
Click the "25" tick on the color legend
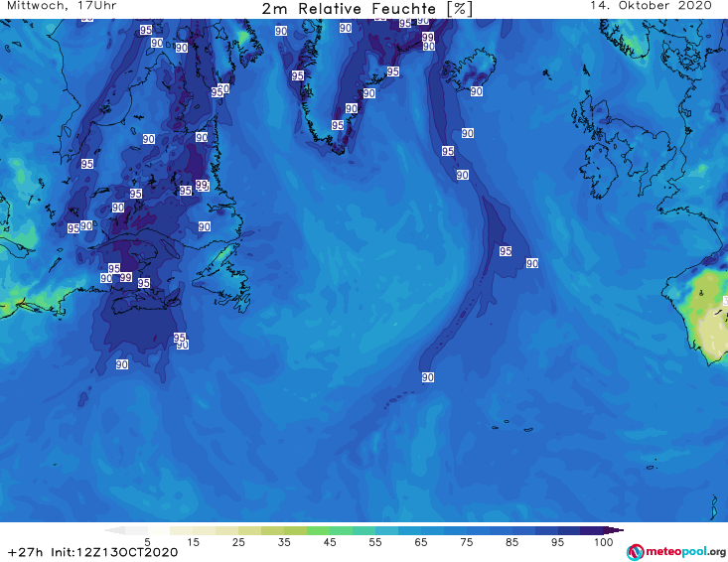(x=238, y=542)
